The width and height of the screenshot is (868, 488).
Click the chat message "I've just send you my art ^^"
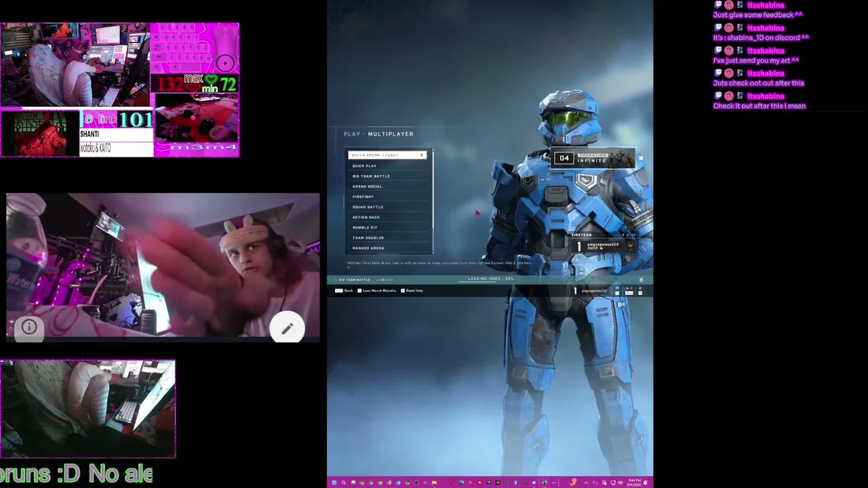pyautogui.click(x=756, y=60)
